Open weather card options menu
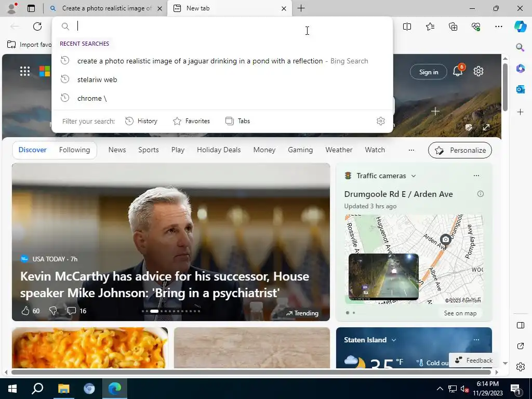Viewport: 532px width, 399px height. tap(476, 340)
